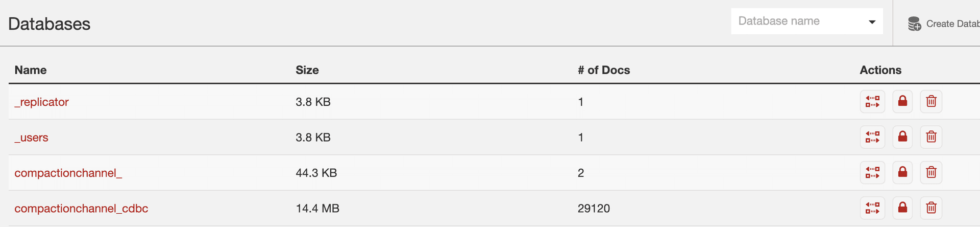
Task: Click the Name column header
Action: click(31, 70)
